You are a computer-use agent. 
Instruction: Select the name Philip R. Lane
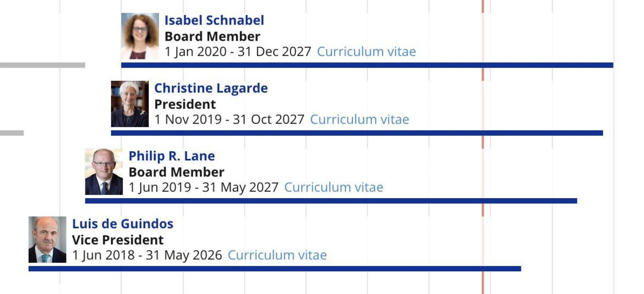[x=172, y=156]
